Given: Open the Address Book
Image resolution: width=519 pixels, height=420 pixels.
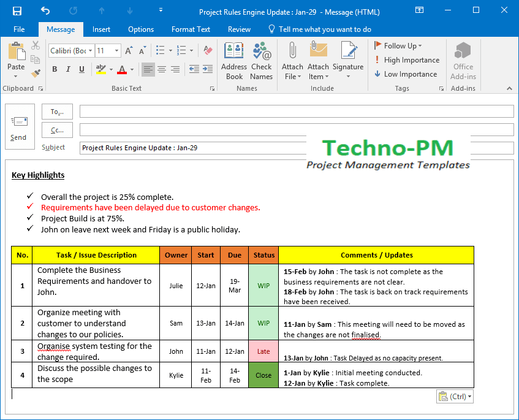Looking at the screenshot, I should pos(233,59).
